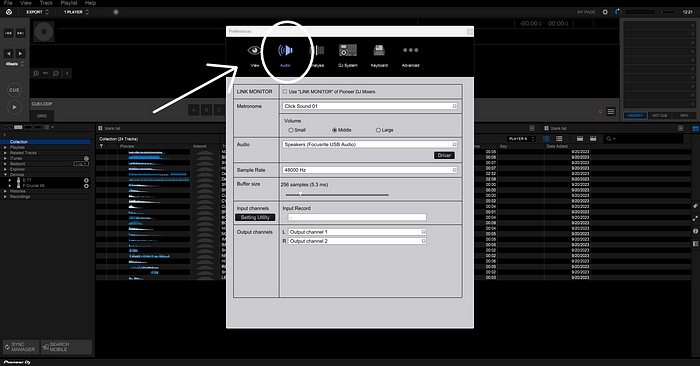Click the Setting Utility button
This screenshot has width=700, height=366.
point(255,217)
